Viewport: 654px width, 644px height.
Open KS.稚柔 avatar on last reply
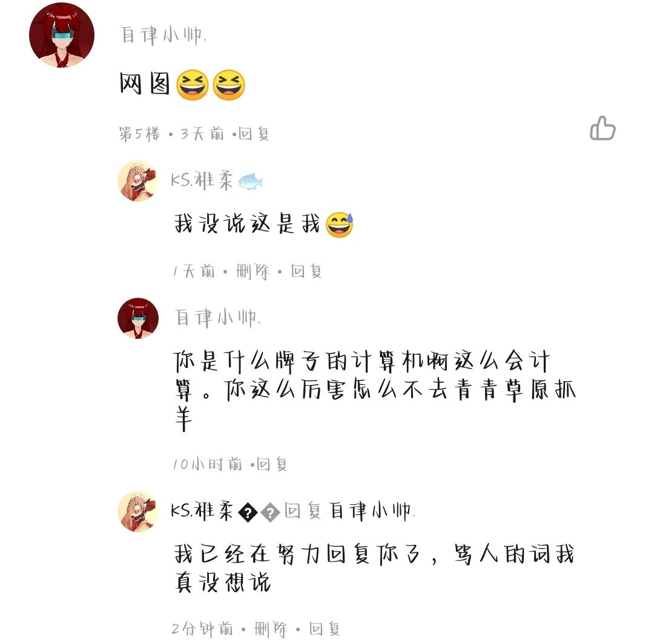(x=138, y=511)
